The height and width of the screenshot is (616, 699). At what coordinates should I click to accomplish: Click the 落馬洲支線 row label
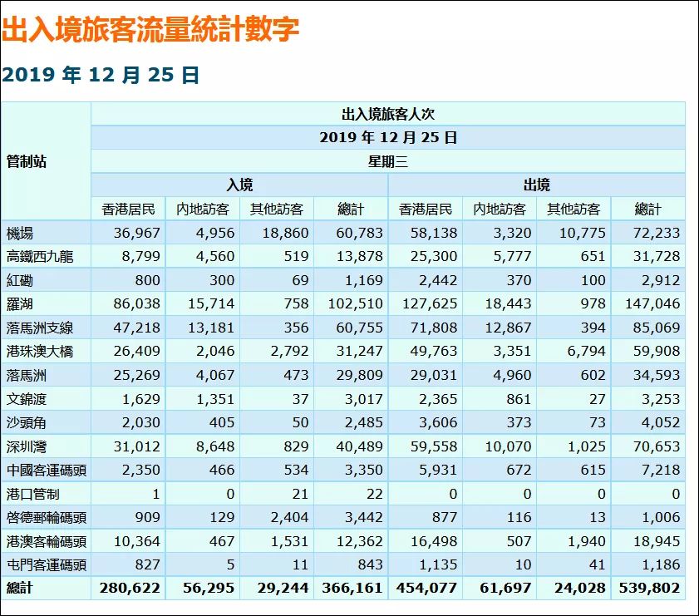(x=40, y=328)
